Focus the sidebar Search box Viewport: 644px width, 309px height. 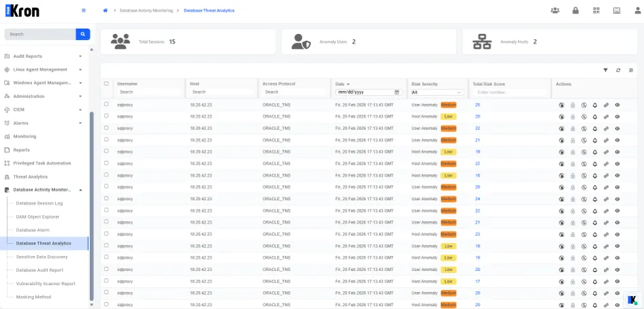pos(40,34)
